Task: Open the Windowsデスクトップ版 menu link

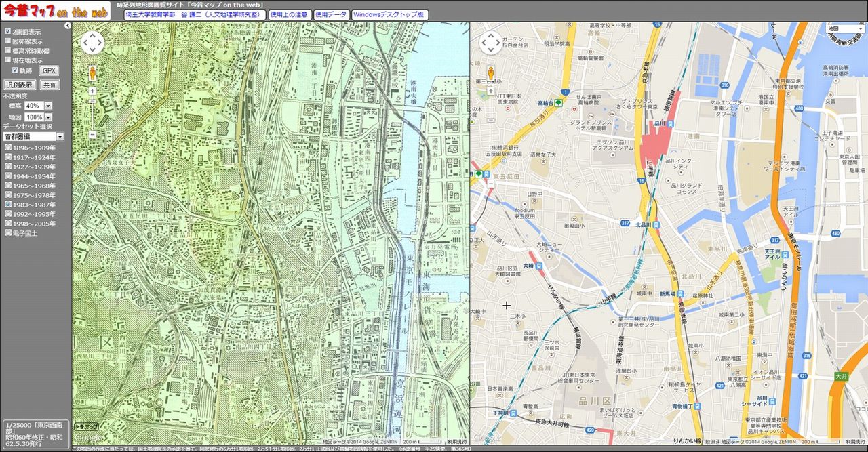Action: point(389,14)
